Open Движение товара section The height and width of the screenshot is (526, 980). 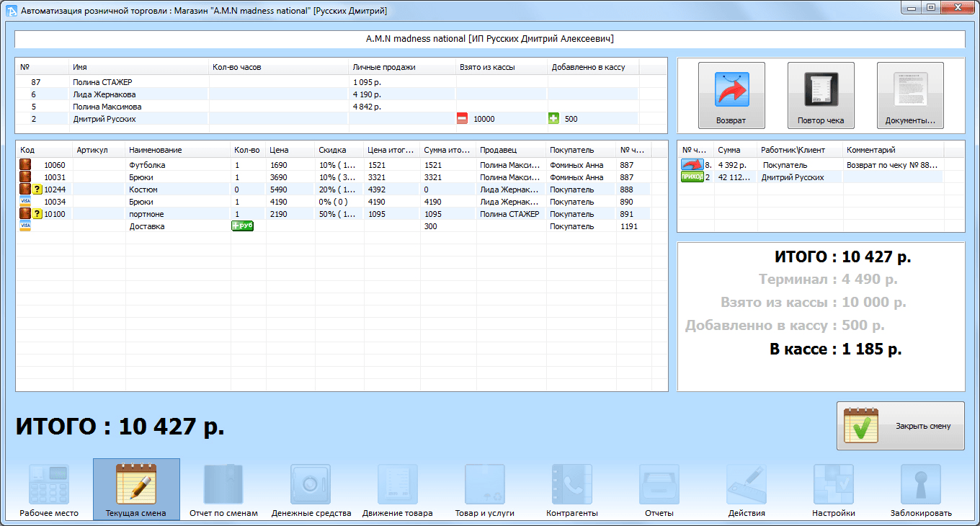398,491
